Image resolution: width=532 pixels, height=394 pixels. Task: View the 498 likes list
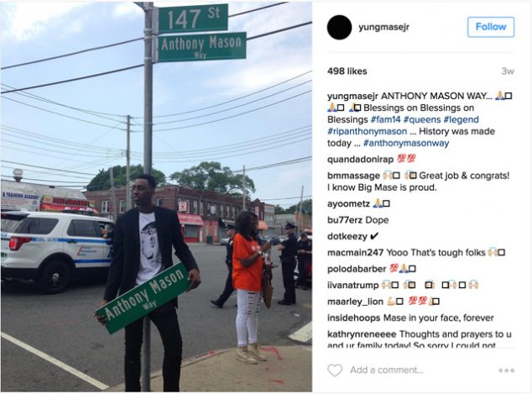click(x=347, y=71)
